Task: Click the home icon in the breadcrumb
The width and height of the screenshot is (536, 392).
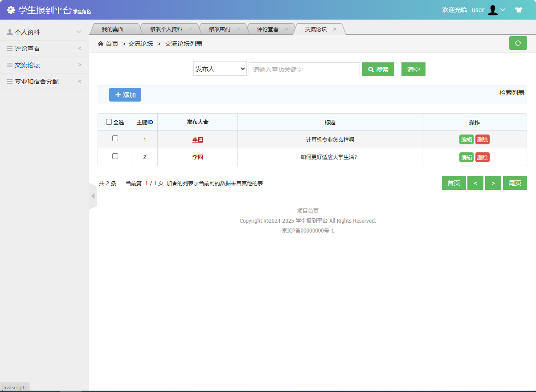Action: [100, 43]
